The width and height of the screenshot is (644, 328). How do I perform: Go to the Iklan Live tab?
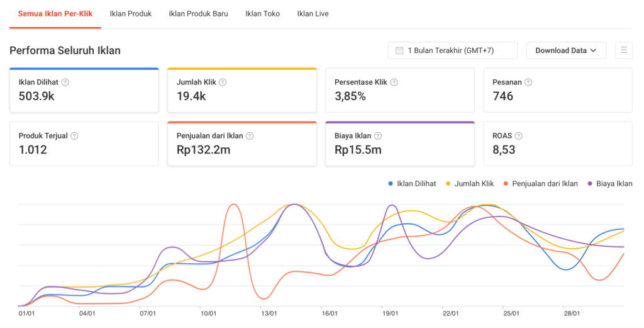313,13
